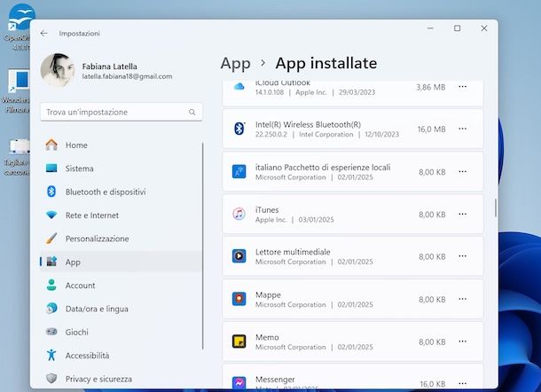Open Rete e Internet section
Image resolution: width=541 pixels, height=392 pixels.
click(121, 216)
